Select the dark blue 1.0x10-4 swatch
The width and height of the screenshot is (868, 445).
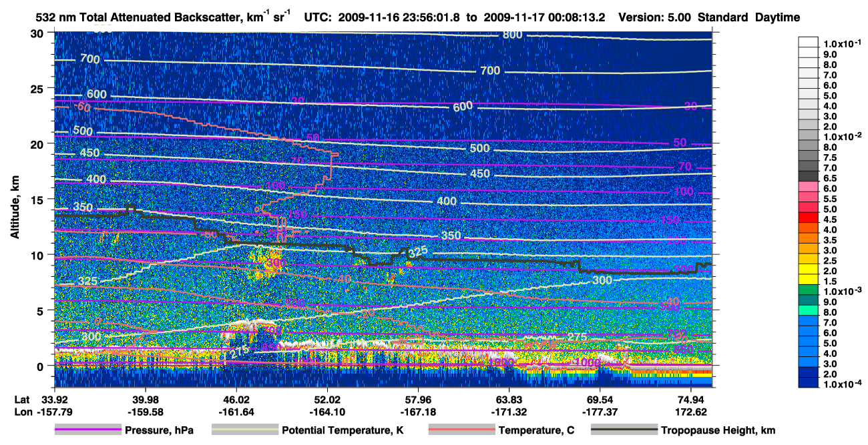click(x=809, y=382)
